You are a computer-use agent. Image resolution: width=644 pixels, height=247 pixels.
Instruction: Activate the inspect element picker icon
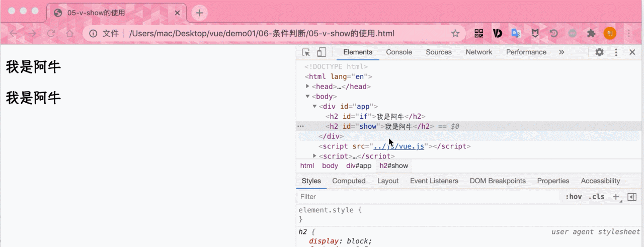click(305, 52)
